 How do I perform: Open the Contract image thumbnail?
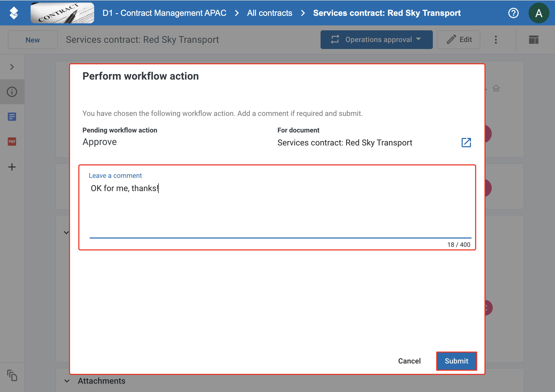point(62,13)
